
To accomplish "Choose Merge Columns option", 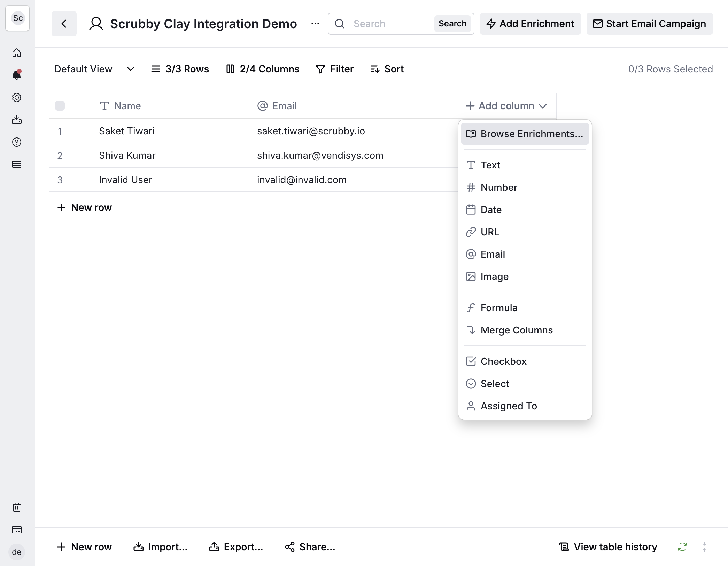I will pyautogui.click(x=525, y=330).
